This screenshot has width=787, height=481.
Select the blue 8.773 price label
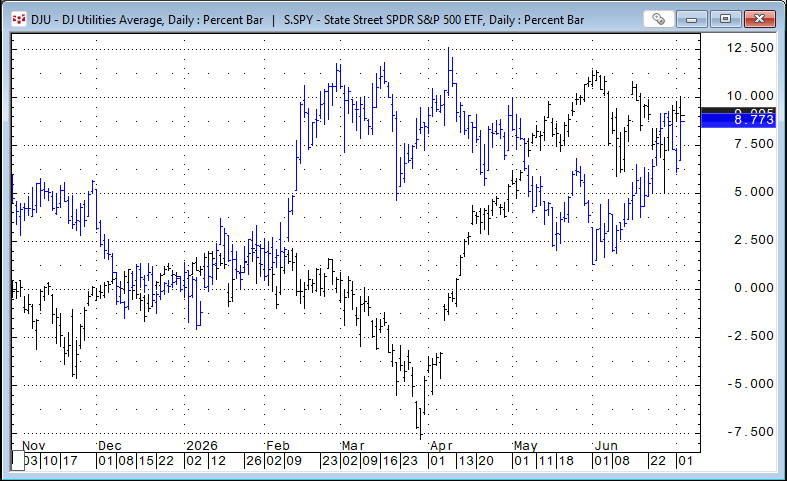(x=738, y=120)
